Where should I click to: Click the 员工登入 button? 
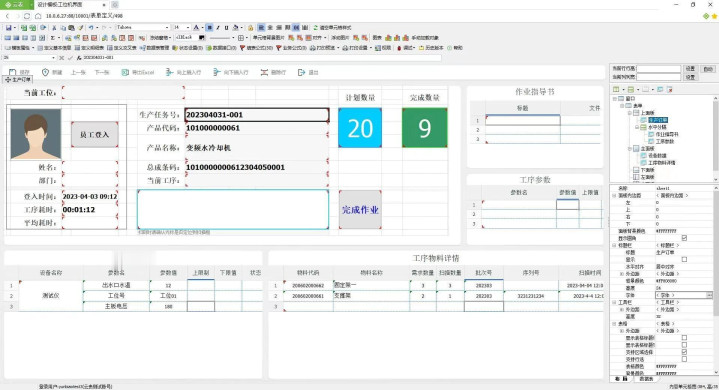pyautogui.click(x=94, y=135)
